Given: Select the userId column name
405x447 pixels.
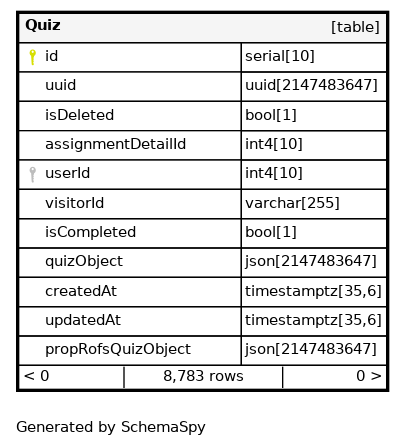Looking at the screenshot, I should click(x=67, y=173).
